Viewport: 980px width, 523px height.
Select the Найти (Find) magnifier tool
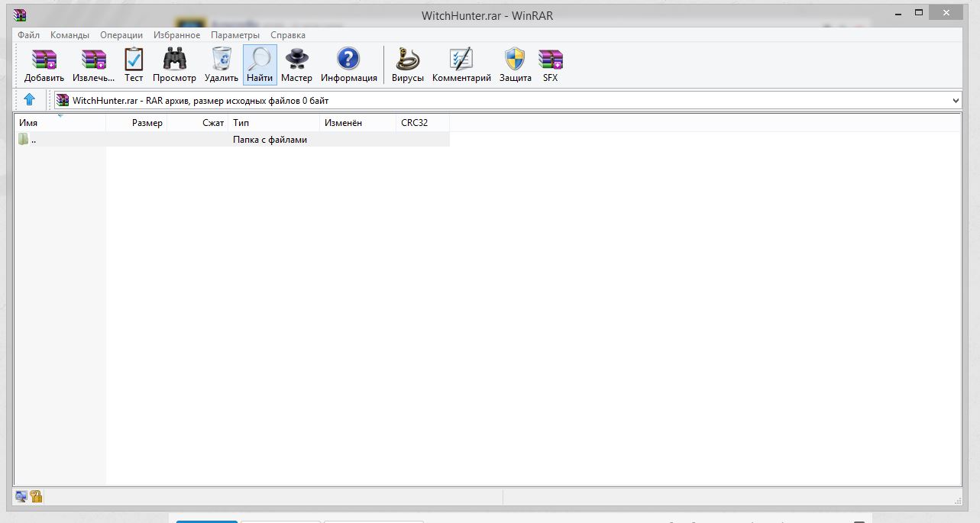(x=260, y=65)
